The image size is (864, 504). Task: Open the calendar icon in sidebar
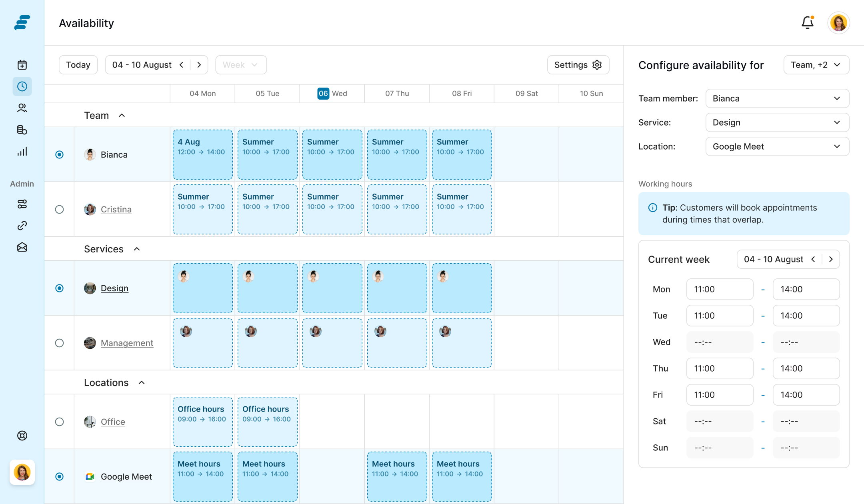point(22,65)
